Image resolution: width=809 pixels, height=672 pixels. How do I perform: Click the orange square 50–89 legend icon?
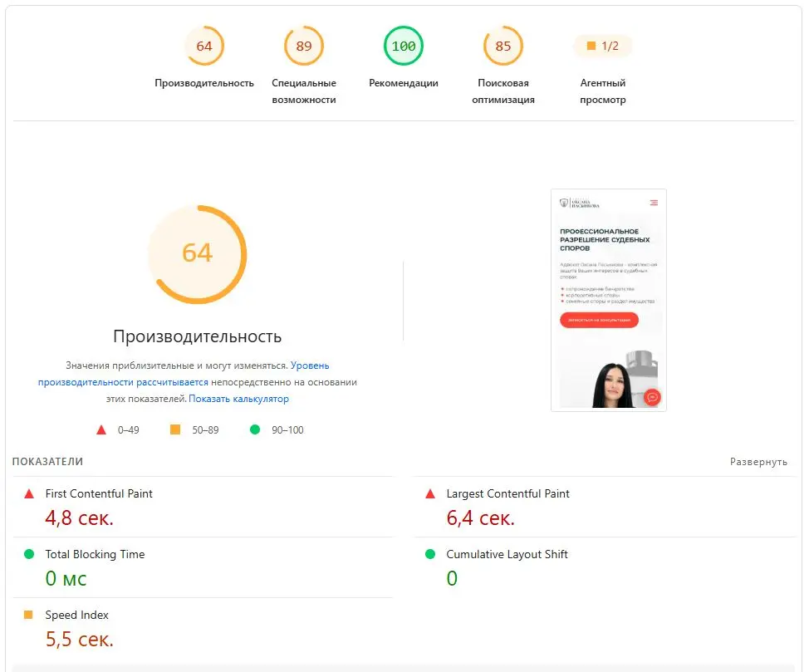click(175, 429)
